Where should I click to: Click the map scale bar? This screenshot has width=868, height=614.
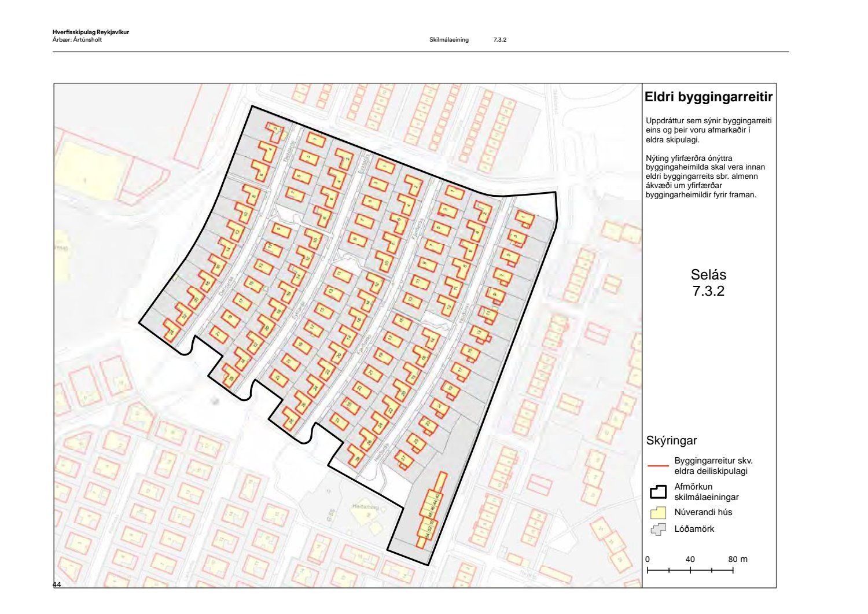[x=690, y=571]
